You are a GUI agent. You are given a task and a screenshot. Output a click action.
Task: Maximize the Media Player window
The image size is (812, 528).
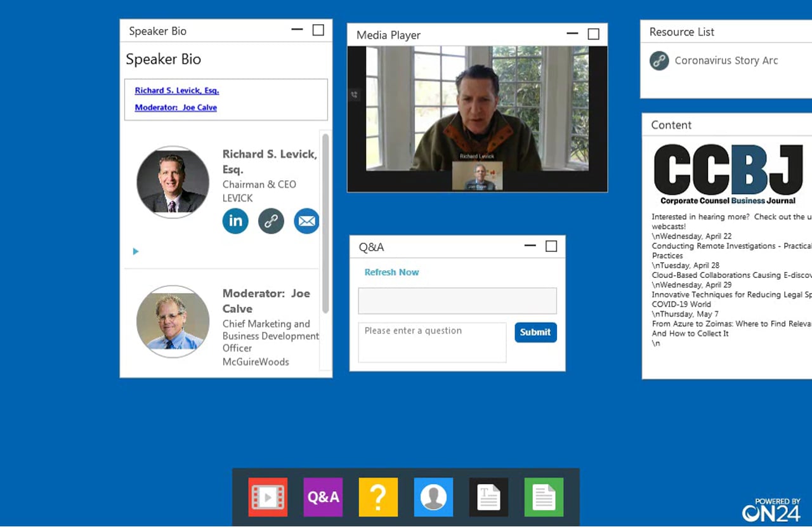(593, 34)
